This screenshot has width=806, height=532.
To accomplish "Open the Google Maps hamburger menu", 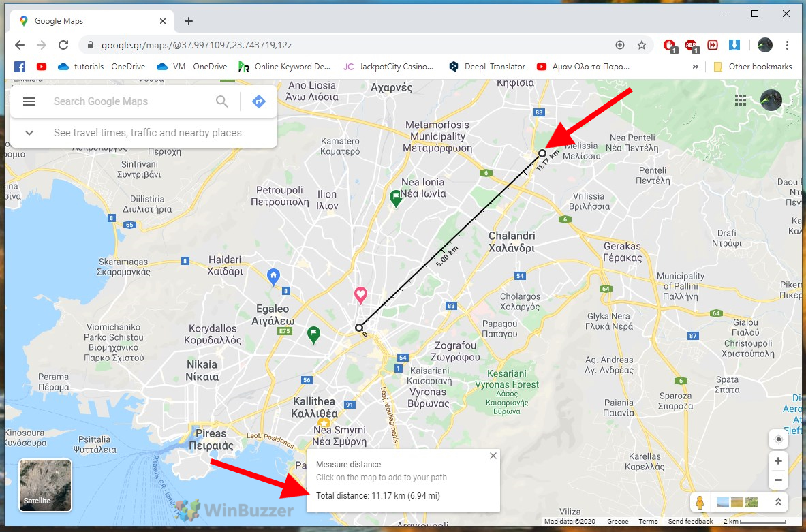I will click(29, 101).
